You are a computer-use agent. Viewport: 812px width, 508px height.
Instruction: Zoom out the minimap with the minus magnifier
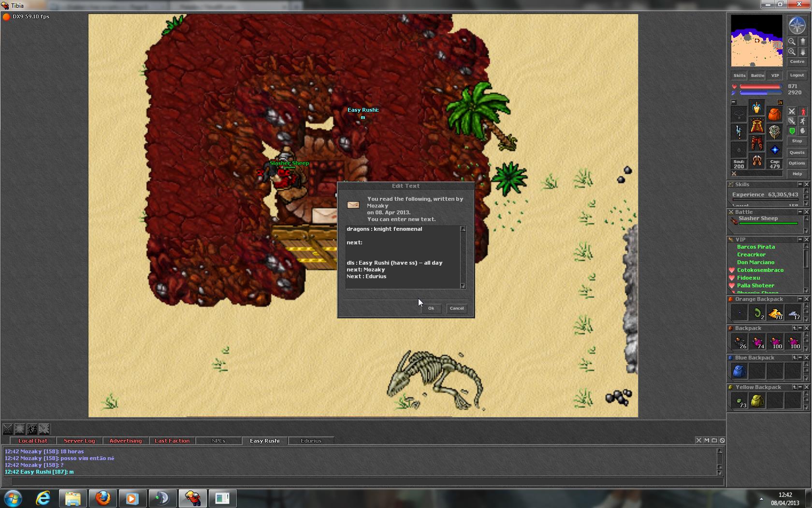[792, 42]
